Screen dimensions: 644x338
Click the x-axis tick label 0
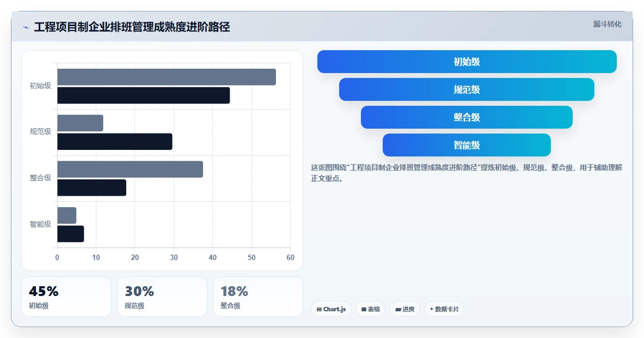(57, 257)
